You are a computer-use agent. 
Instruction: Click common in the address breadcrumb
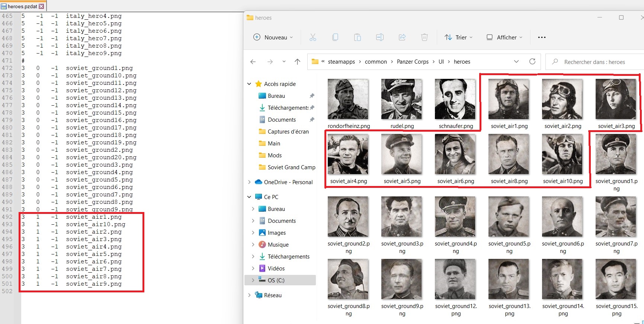point(376,62)
